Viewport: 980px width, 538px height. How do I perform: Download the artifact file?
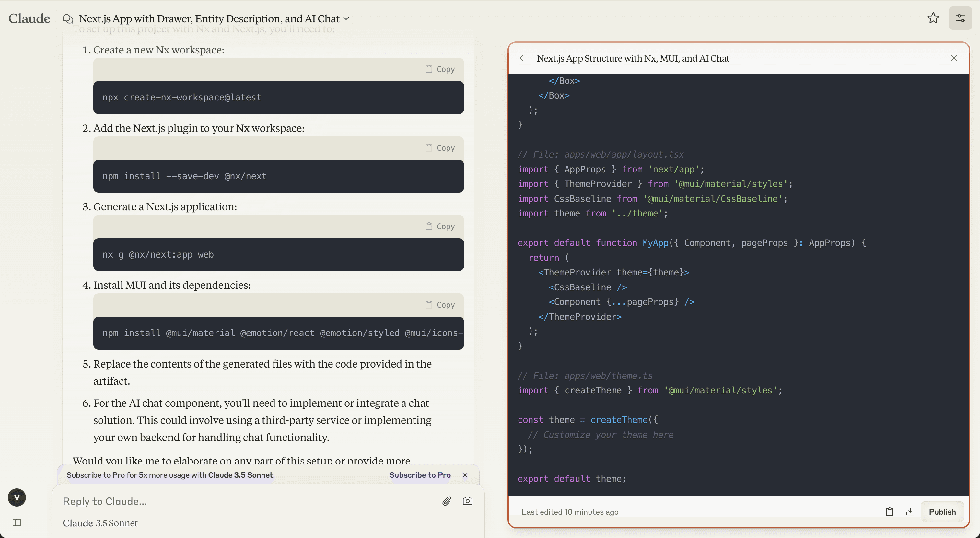click(x=910, y=512)
